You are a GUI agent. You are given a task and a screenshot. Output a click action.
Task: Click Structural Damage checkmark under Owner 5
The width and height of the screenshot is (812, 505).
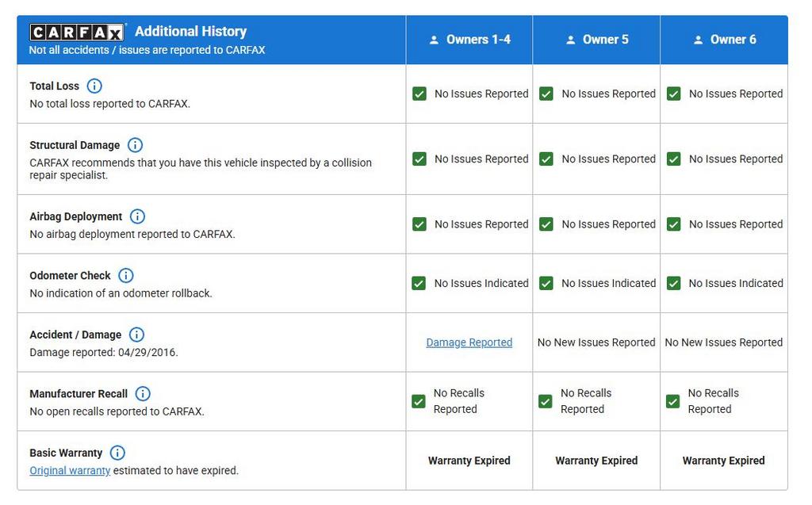point(546,159)
